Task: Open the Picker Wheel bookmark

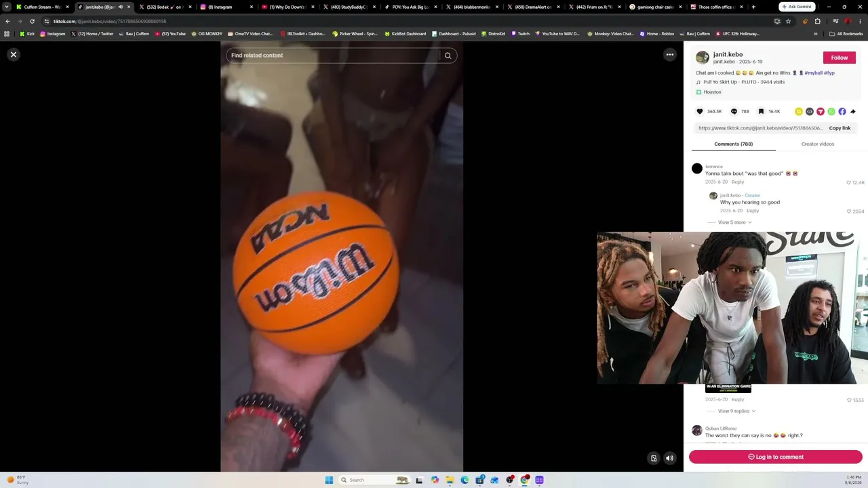Action: click(355, 34)
